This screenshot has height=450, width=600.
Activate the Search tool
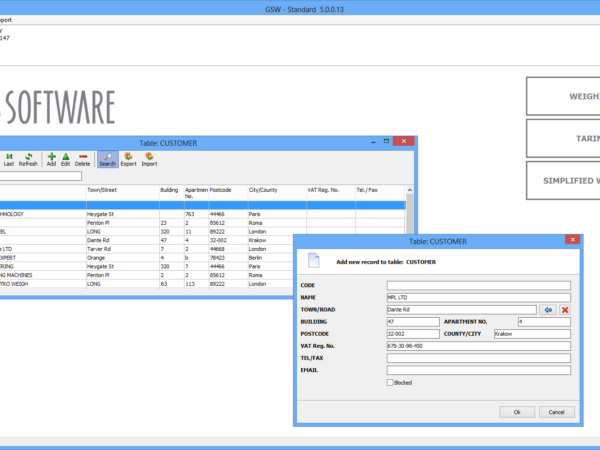[108, 159]
